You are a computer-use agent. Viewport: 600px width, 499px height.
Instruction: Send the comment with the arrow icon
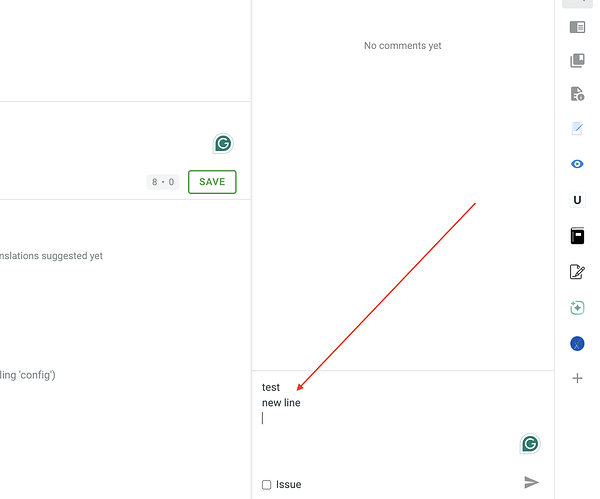[531, 482]
